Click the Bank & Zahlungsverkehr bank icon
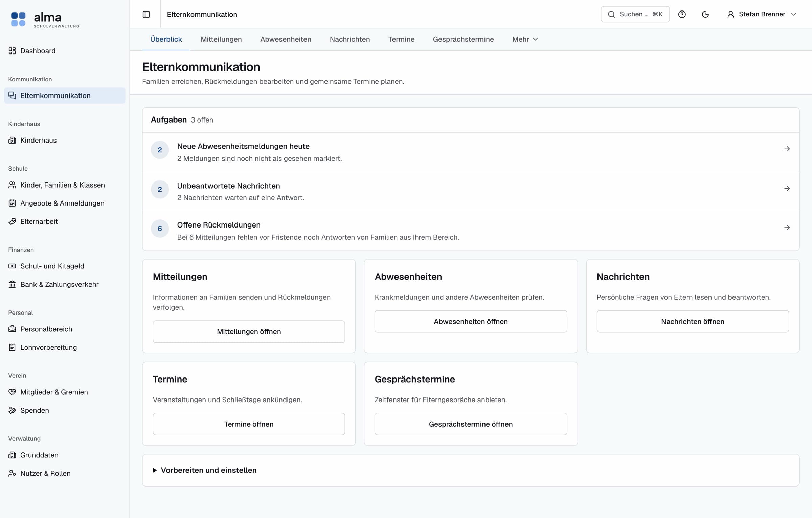This screenshot has height=518, width=812. 12,284
